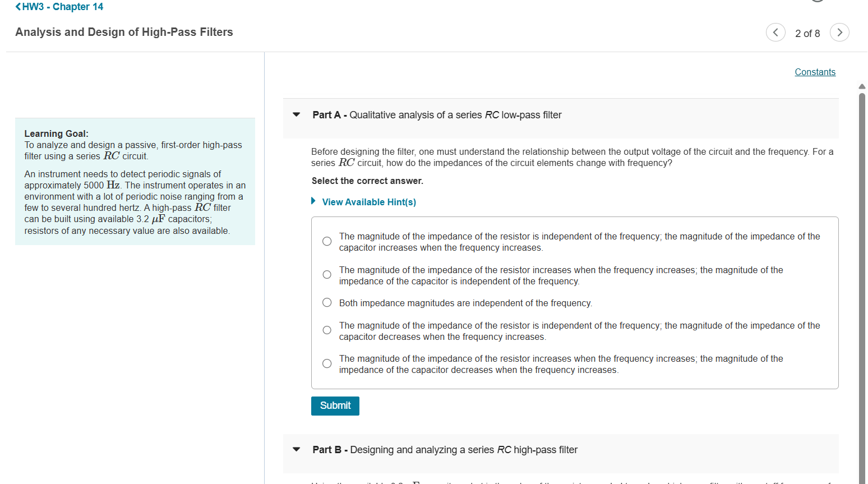The image size is (868, 484).
Task: Click the left arrow to go to previous item
Action: point(775,32)
